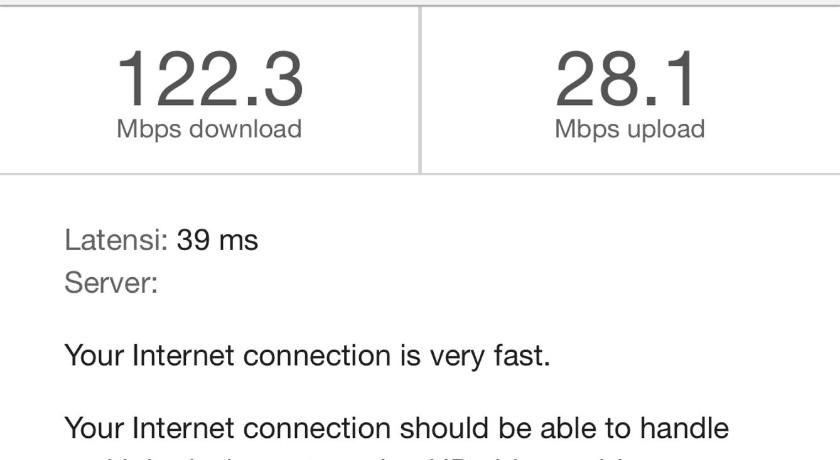Click the 122.3 download speed value
Screen dimensions: 840x460
(x=209, y=79)
